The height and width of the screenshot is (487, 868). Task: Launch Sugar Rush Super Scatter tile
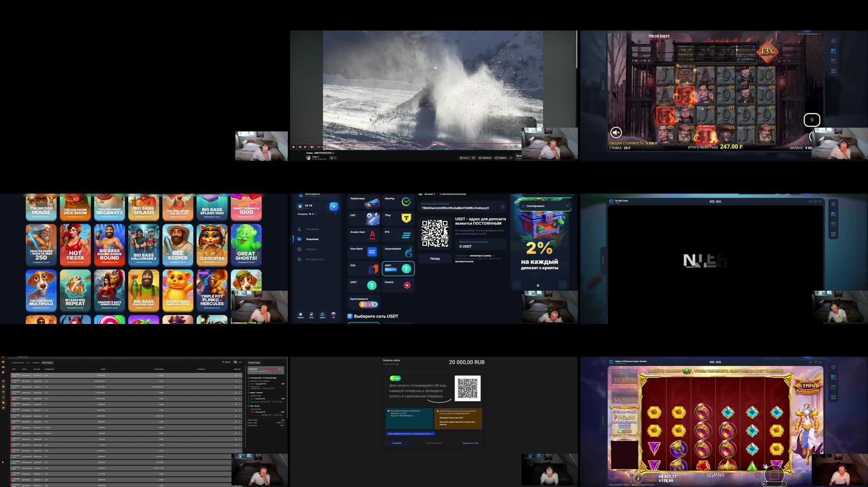click(178, 290)
